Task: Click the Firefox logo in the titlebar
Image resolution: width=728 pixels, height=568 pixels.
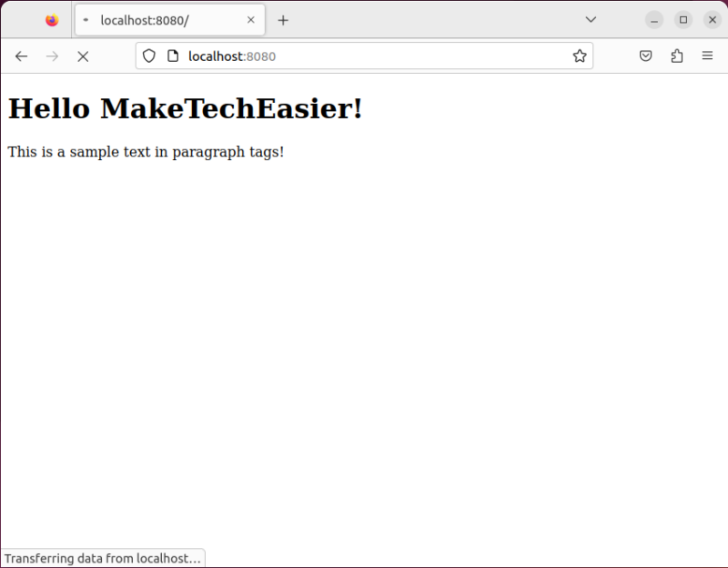Action: pyautogui.click(x=50, y=19)
